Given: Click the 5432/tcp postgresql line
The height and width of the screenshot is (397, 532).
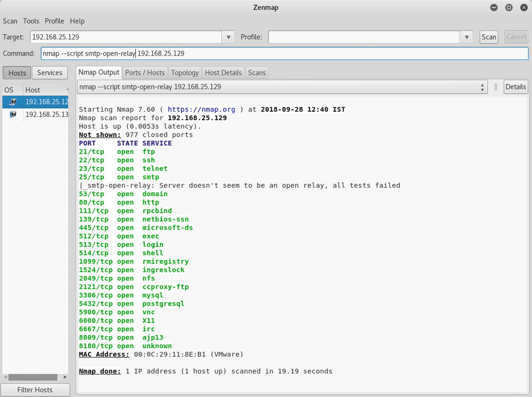Looking at the screenshot, I should coord(132,304).
